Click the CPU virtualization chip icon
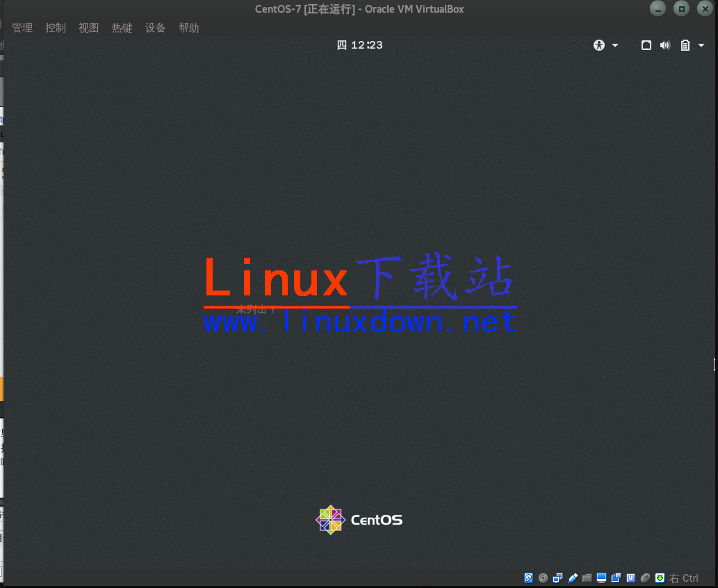718x588 pixels. [x=630, y=578]
